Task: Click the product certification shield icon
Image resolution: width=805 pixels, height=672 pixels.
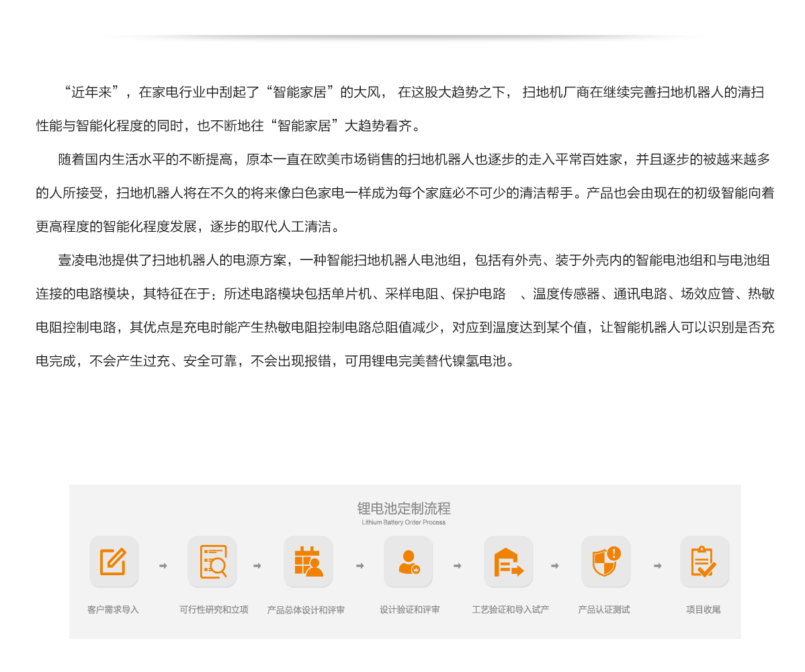Action: click(x=605, y=562)
